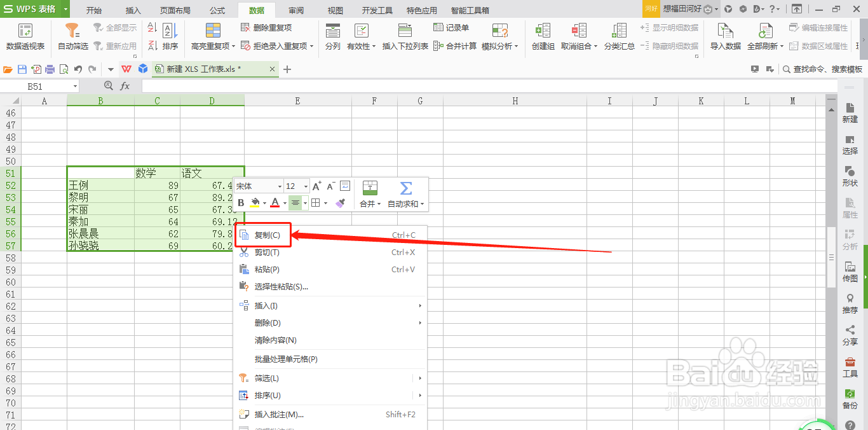Open 形状 in the right sidebar
Viewport: 868px width, 430px height.
click(x=850, y=176)
